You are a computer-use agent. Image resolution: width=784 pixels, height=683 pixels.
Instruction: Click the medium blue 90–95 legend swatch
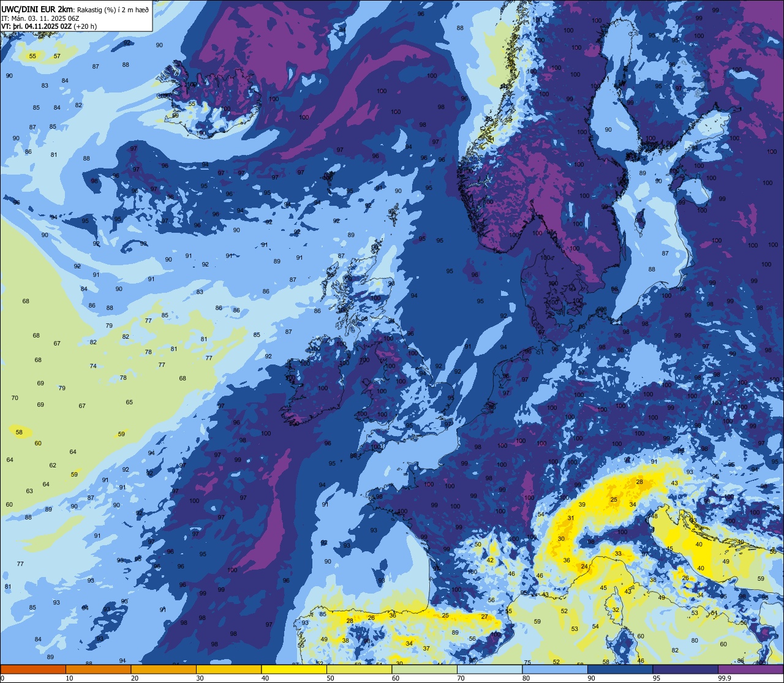click(x=620, y=669)
